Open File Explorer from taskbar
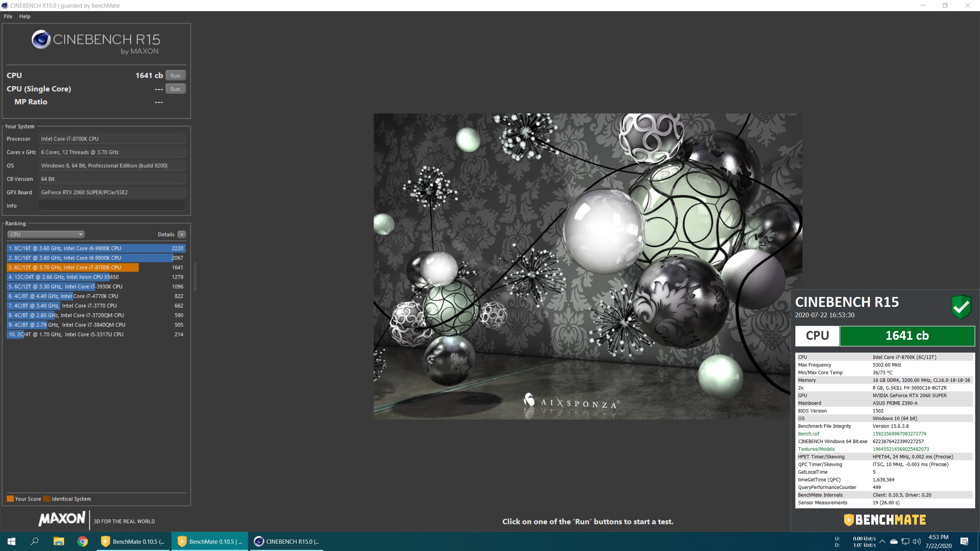The image size is (980, 551). [x=59, y=541]
